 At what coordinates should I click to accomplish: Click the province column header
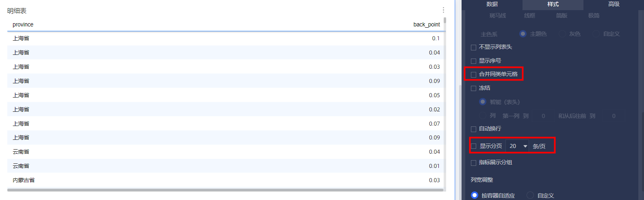click(23, 25)
